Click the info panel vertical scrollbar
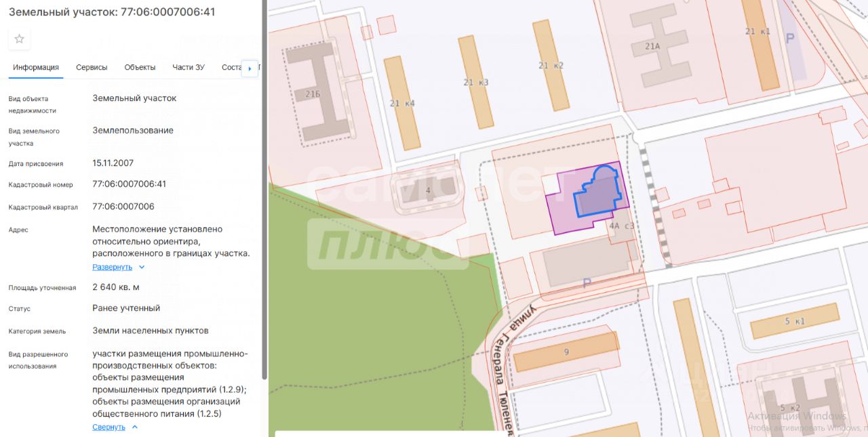 (x=264, y=190)
